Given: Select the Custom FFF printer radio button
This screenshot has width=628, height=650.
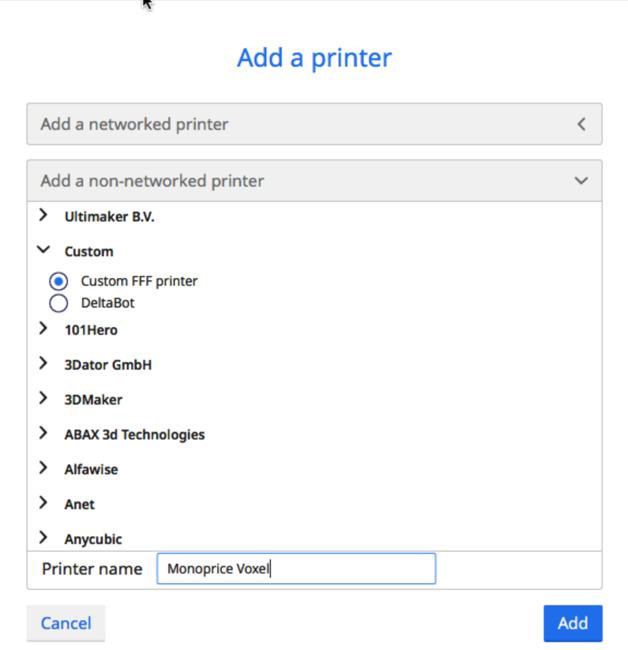Looking at the screenshot, I should (58, 281).
